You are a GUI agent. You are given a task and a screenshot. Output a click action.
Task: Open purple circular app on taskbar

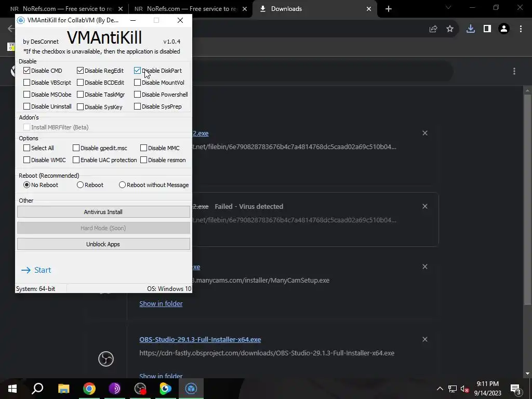(115, 389)
